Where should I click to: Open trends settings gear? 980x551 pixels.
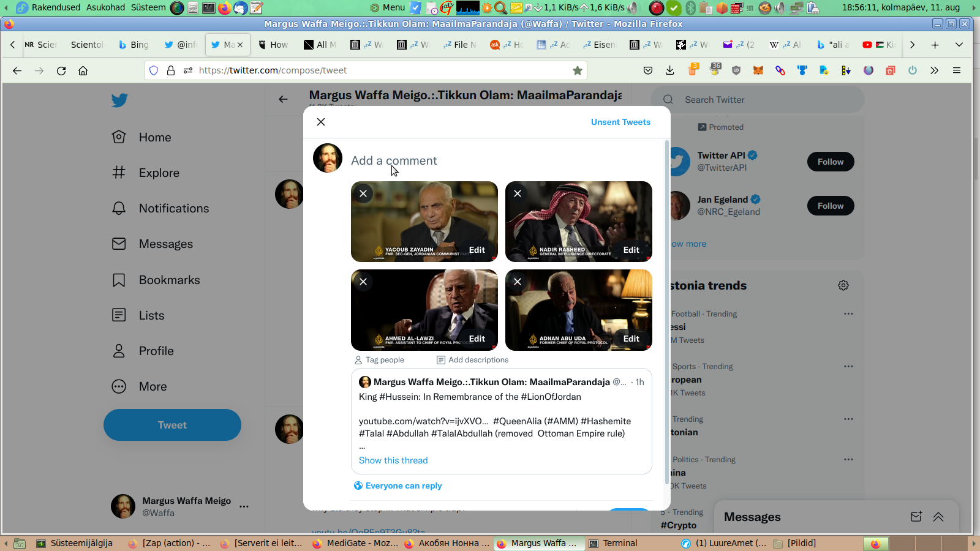[x=843, y=285]
